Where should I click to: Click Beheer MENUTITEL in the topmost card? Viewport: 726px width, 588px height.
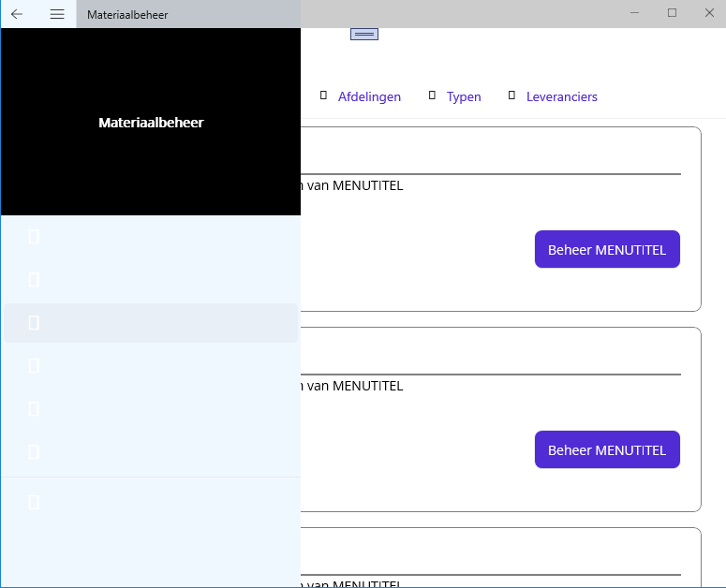click(x=607, y=249)
